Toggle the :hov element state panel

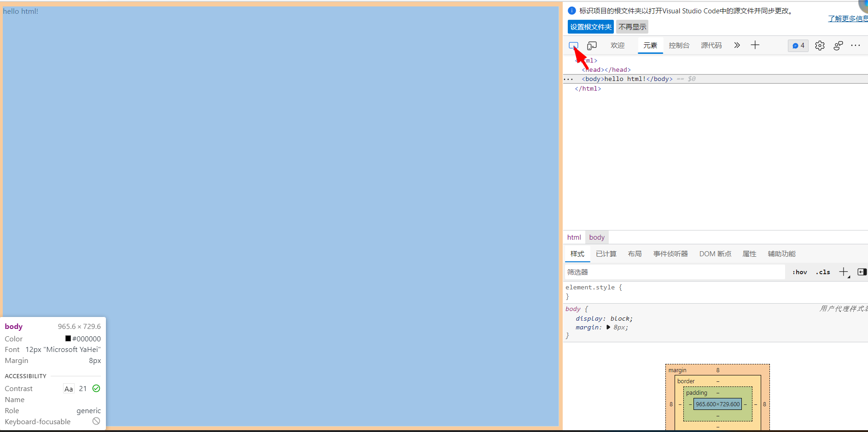point(800,272)
